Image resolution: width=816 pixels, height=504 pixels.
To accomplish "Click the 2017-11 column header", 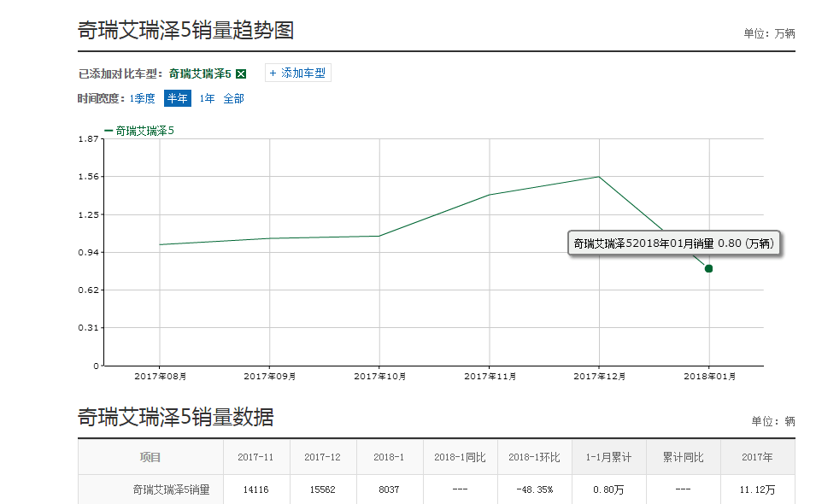I will point(255,457).
